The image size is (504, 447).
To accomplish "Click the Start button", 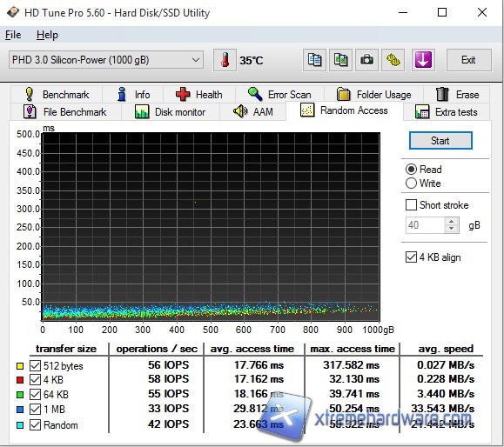I will [x=440, y=140].
